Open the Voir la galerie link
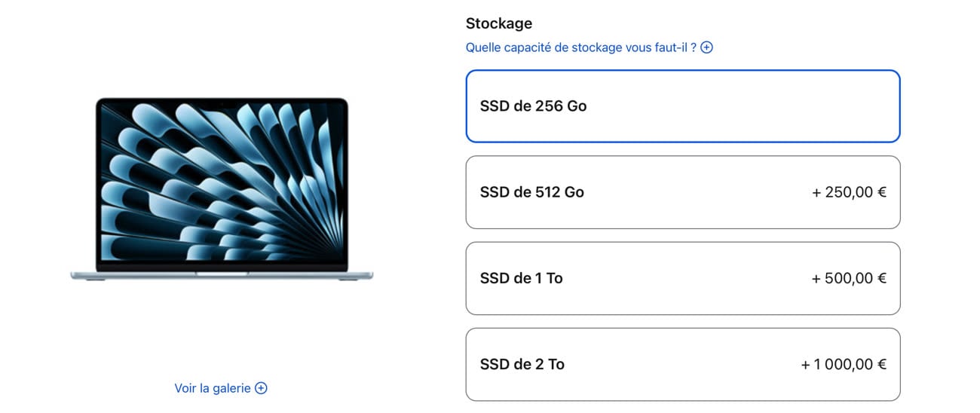The width and height of the screenshot is (980, 413). click(213, 388)
